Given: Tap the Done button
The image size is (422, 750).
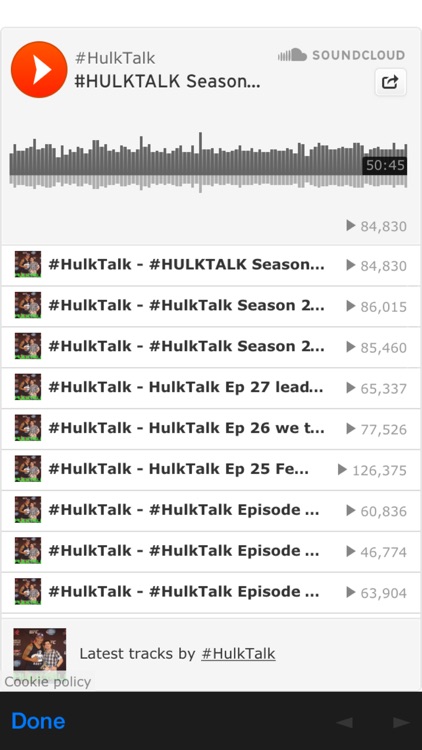Looking at the screenshot, I should pyautogui.click(x=38, y=721).
